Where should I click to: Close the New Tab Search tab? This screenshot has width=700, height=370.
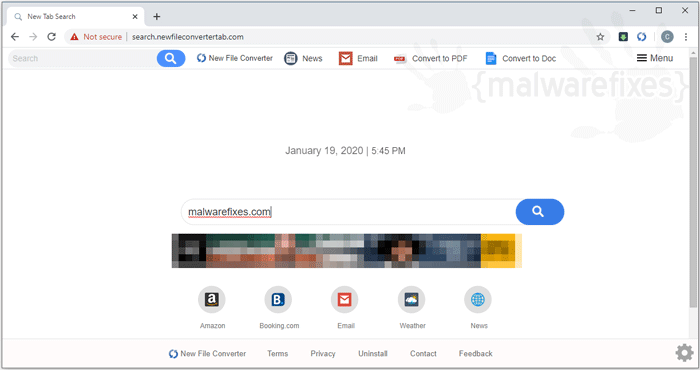[135, 17]
